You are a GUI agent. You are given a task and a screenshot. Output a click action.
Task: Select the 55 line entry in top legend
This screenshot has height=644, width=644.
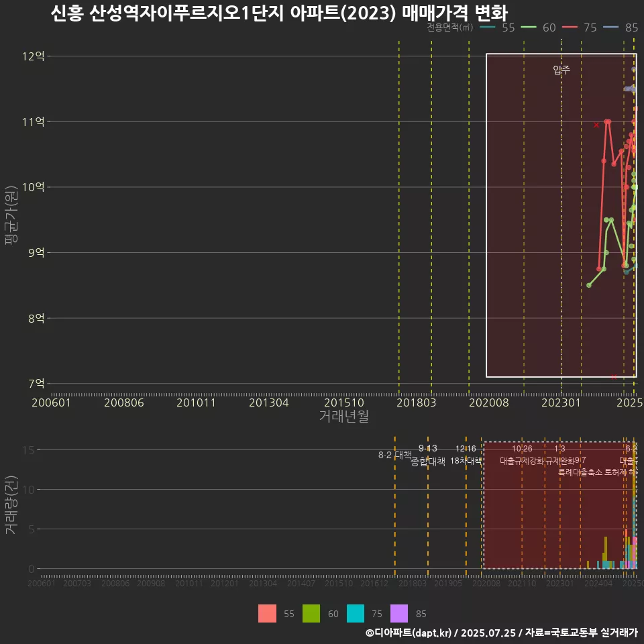[497, 28]
